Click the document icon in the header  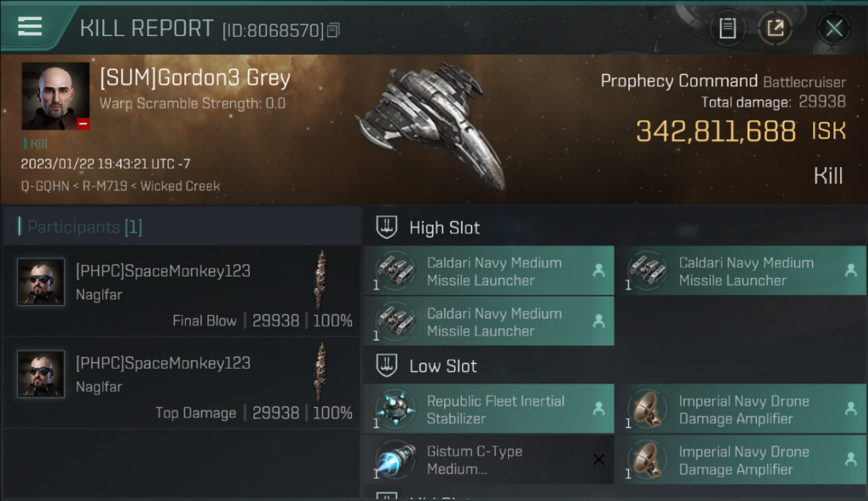[727, 28]
